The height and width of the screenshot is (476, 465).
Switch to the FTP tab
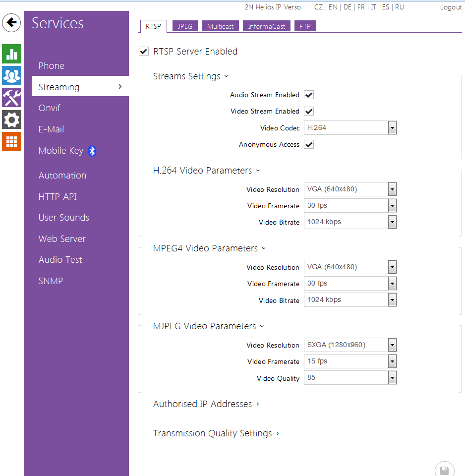[x=305, y=26]
